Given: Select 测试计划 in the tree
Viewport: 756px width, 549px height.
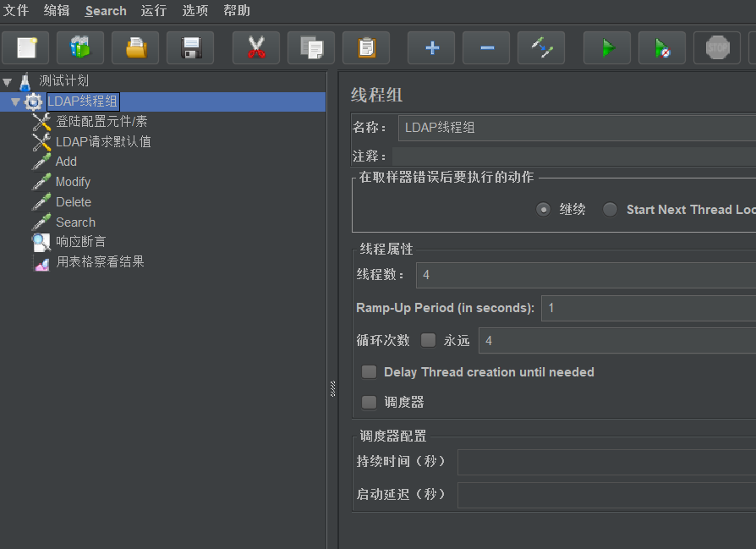Looking at the screenshot, I should (63, 81).
